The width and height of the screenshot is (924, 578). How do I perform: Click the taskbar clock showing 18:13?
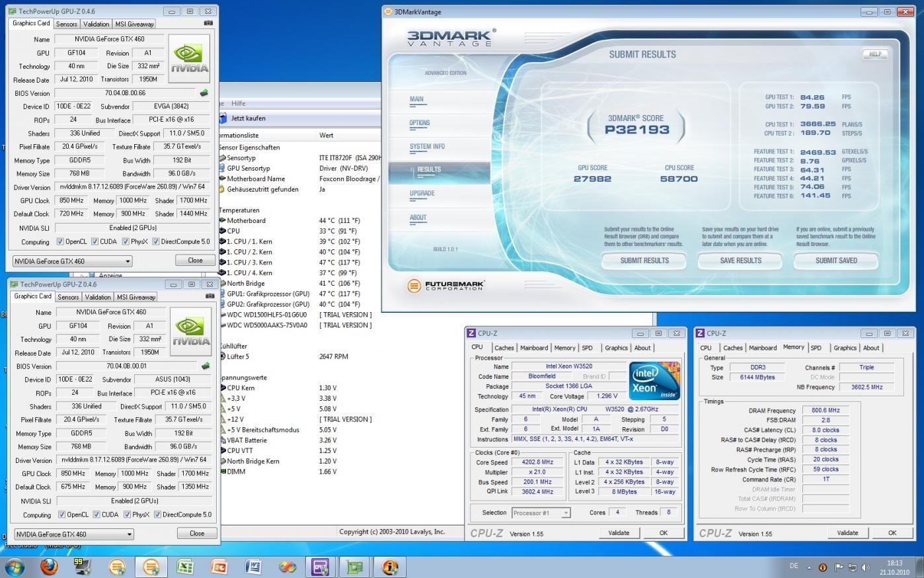[x=894, y=567]
